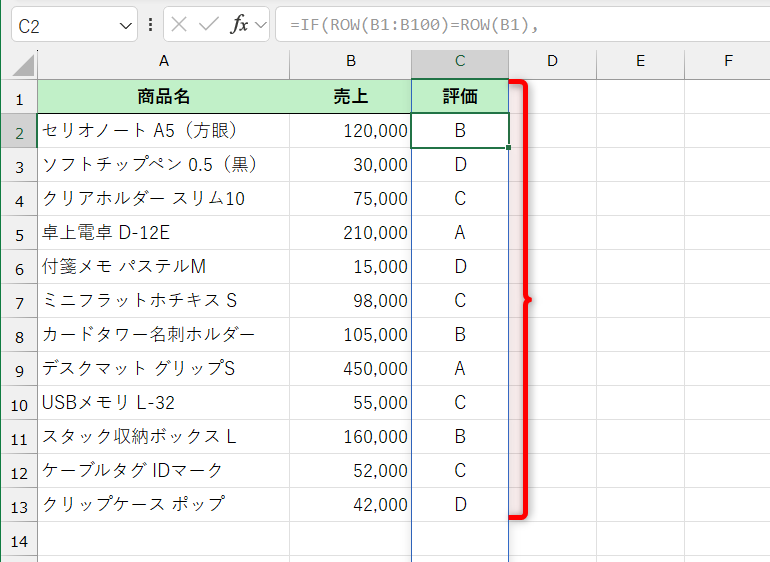
Task: Select row 7 header
Action: click(x=19, y=301)
